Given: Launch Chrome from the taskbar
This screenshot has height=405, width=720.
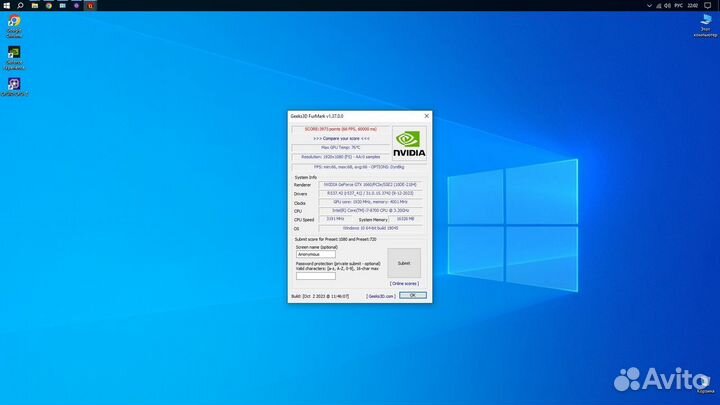Looking at the screenshot, I should (x=49, y=6).
